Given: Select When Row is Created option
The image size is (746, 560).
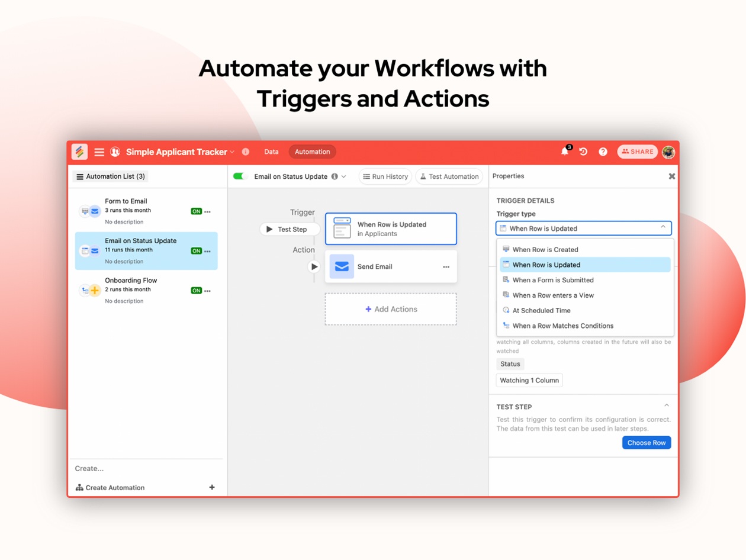Looking at the screenshot, I should (585, 250).
